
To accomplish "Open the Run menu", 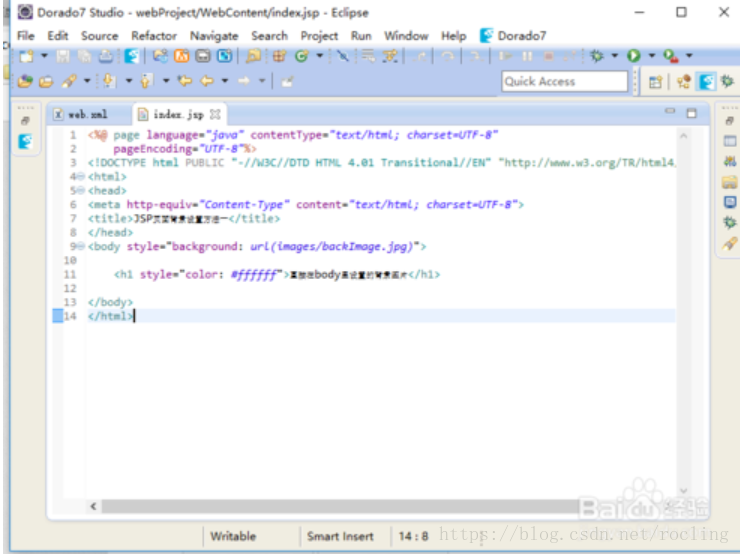I will (x=361, y=36).
